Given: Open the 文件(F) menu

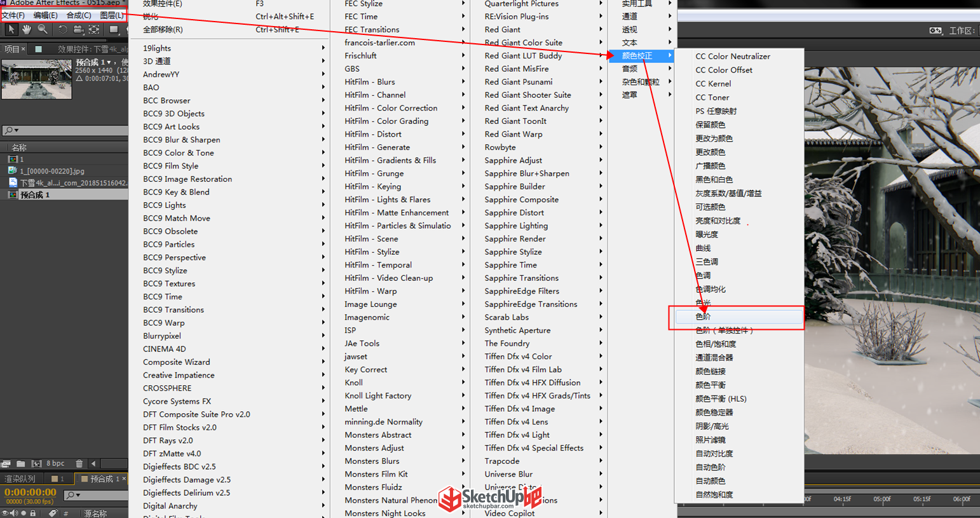Looking at the screenshot, I should point(13,15).
